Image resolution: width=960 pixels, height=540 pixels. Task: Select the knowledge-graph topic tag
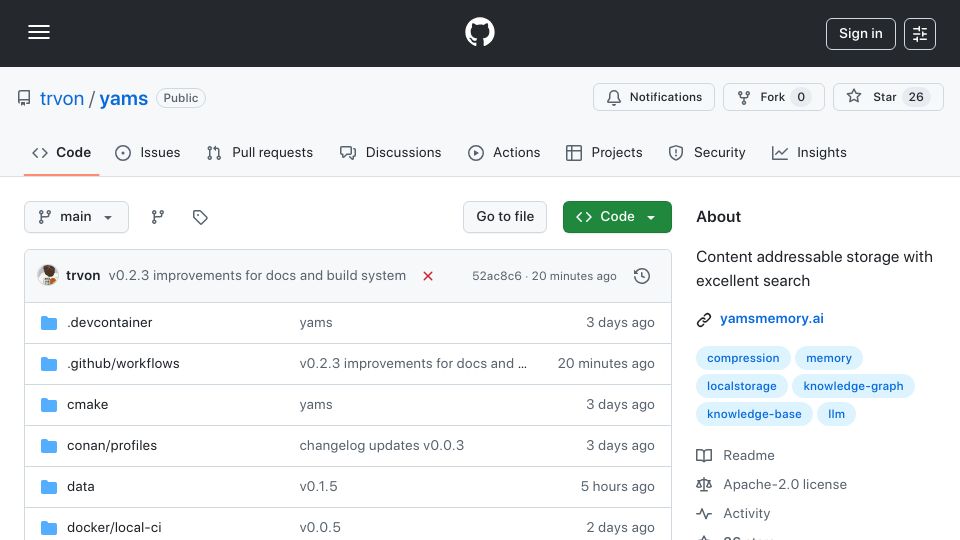point(853,386)
